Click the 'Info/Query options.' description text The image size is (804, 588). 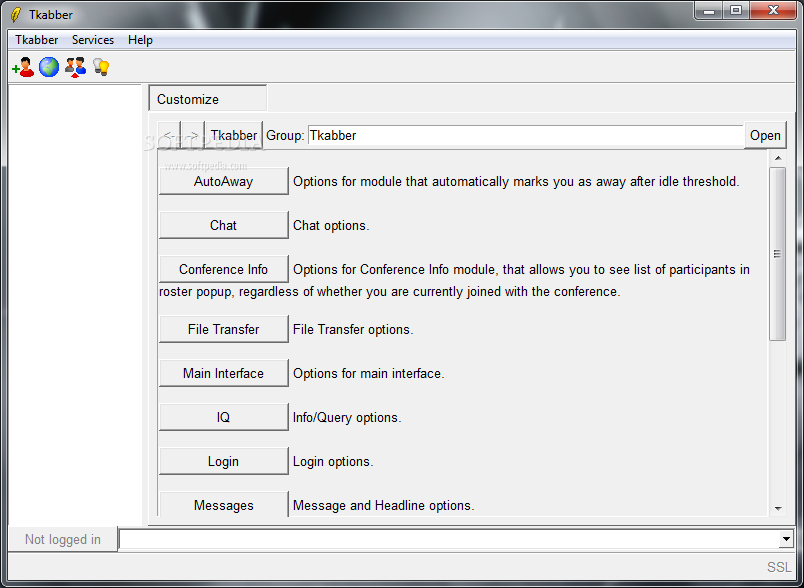[347, 418]
